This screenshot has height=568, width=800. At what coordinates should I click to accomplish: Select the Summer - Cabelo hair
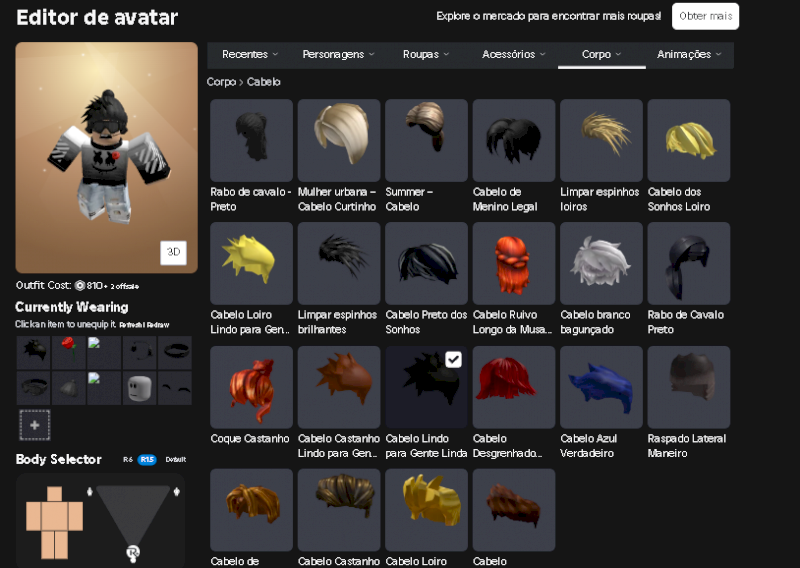click(x=426, y=140)
